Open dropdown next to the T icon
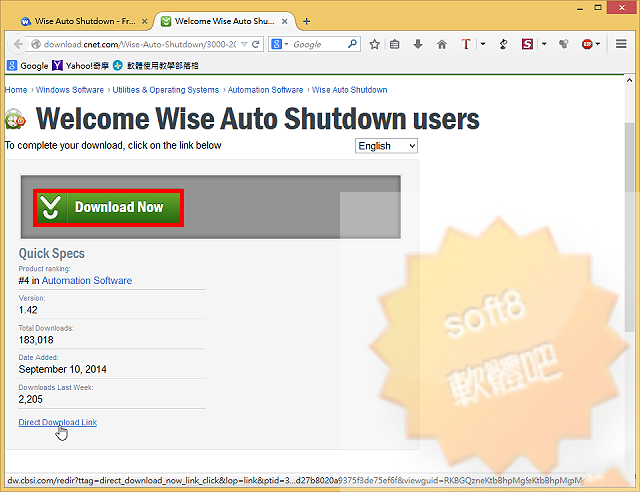 pos(483,44)
